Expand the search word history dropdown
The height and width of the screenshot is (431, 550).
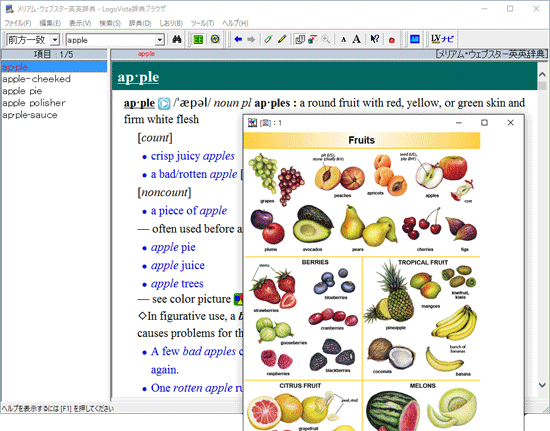tap(160, 40)
